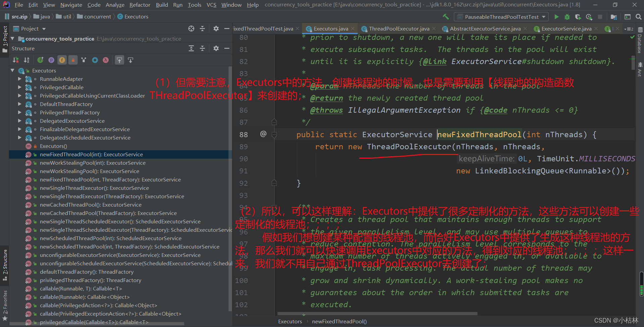Screen dimensions: 644x327
Task: Collapse all in the Project panel header
Action: (x=202, y=29)
